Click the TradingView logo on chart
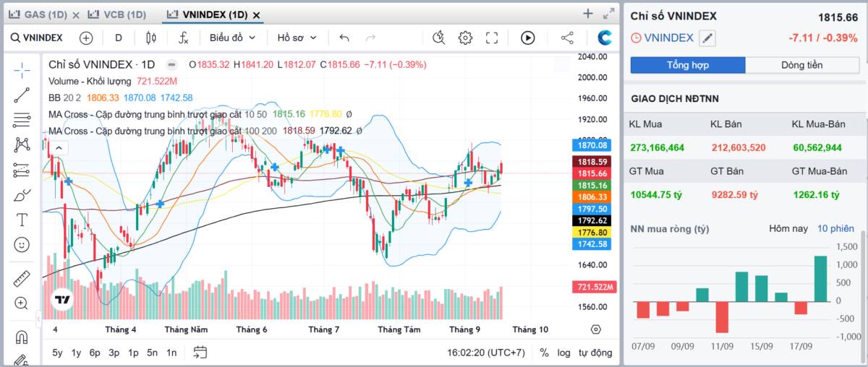 (62, 300)
